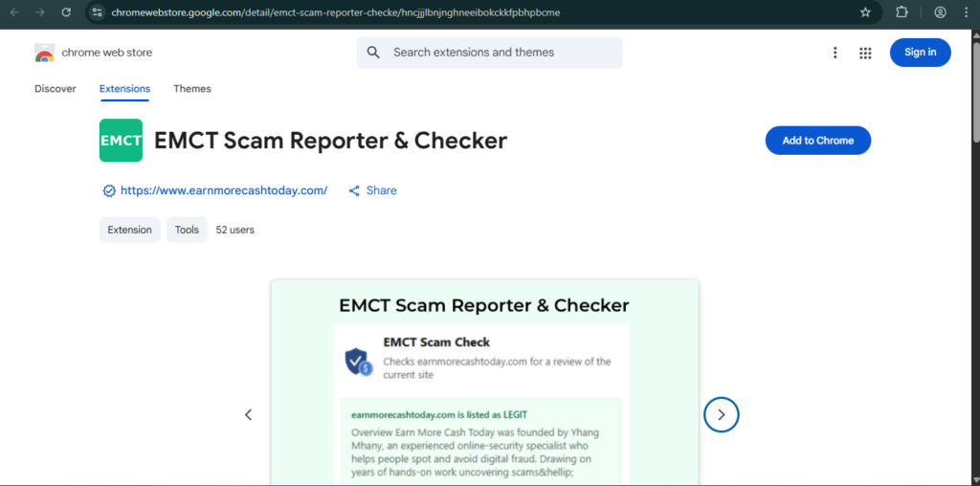Open Chrome's three-dot menu in toolbar
The height and width of the screenshot is (486, 980).
(x=967, y=12)
